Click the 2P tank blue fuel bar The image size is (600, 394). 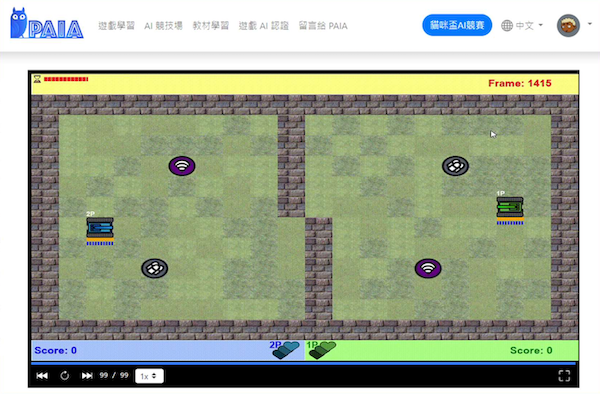100,244
